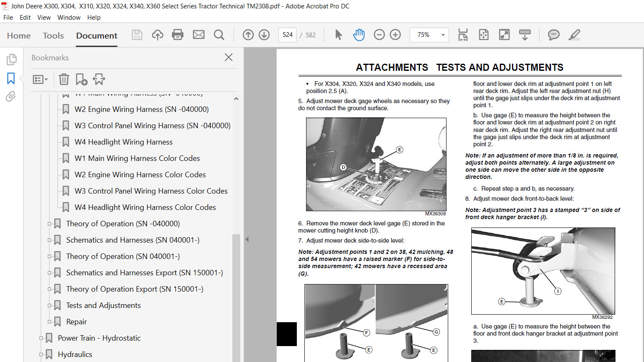
Task: Click the deck hanger bracket image MX36292
Action: (x=543, y=271)
